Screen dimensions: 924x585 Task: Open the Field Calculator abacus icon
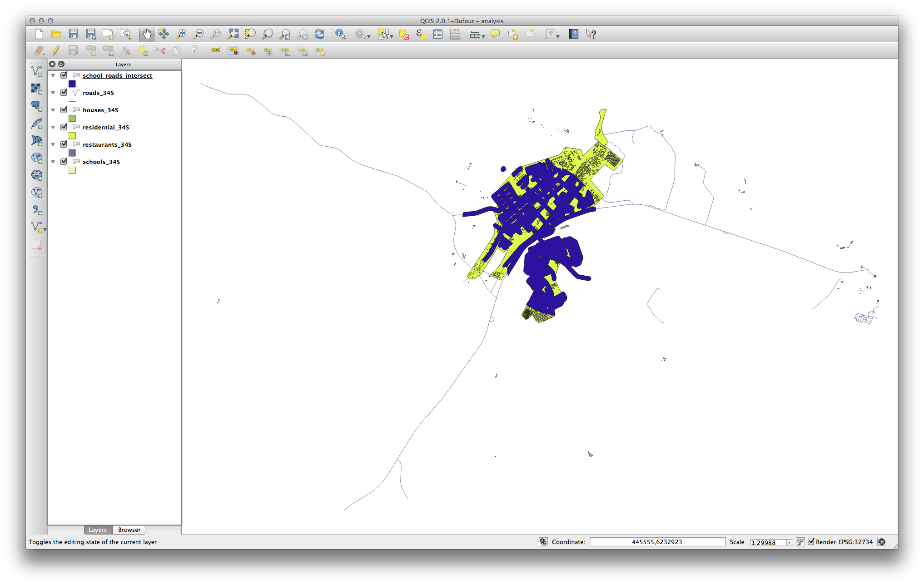click(x=455, y=34)
